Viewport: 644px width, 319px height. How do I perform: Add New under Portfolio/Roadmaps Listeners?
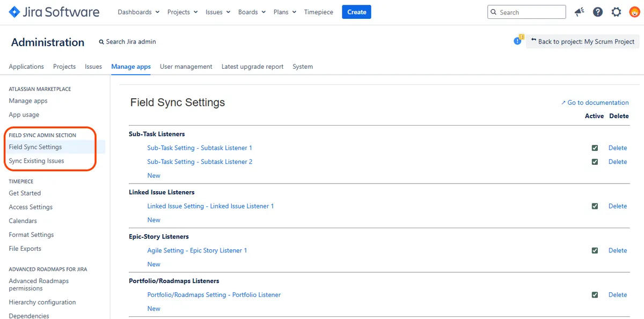(153, 309)
